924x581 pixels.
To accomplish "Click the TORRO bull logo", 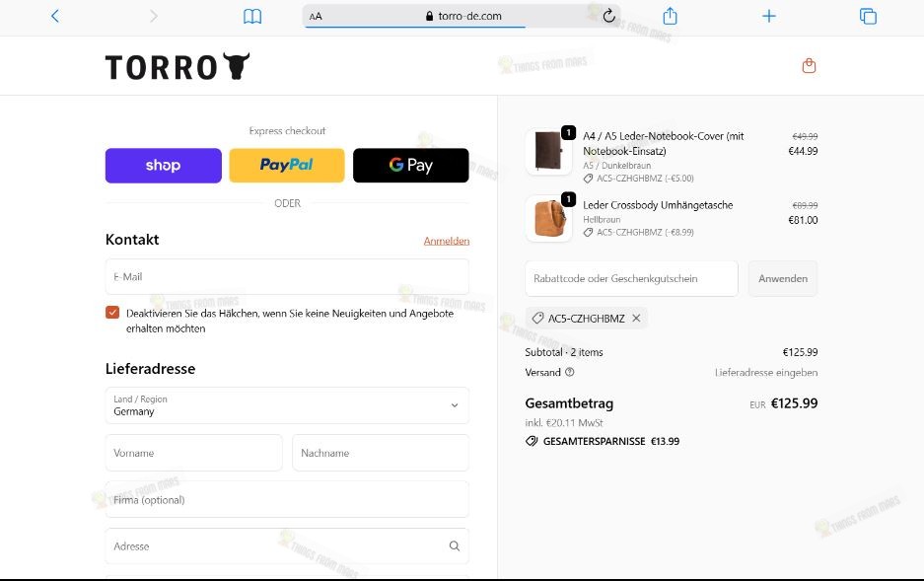I will (x=176, y=65).
